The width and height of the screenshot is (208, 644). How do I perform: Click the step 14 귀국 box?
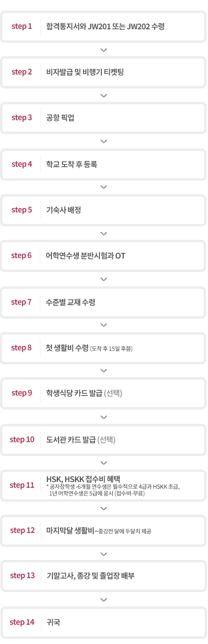pyautogui.click(x=104, y=622)
